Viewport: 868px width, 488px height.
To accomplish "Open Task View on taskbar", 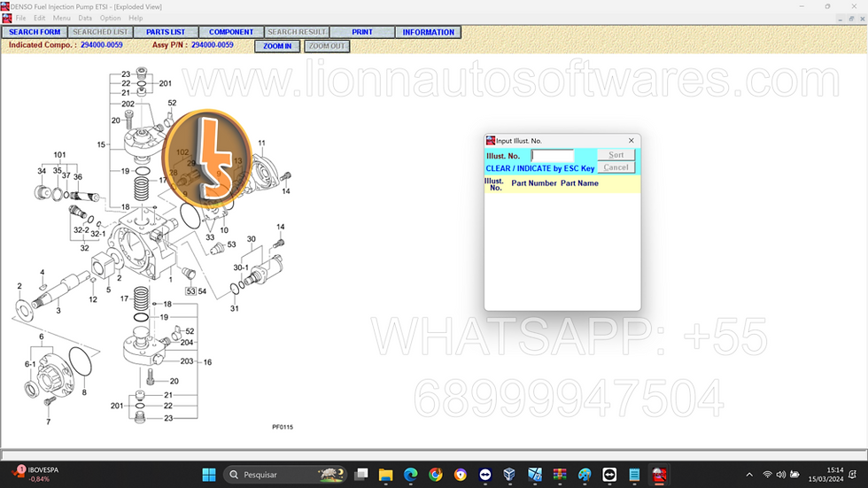I will point(361,475).
